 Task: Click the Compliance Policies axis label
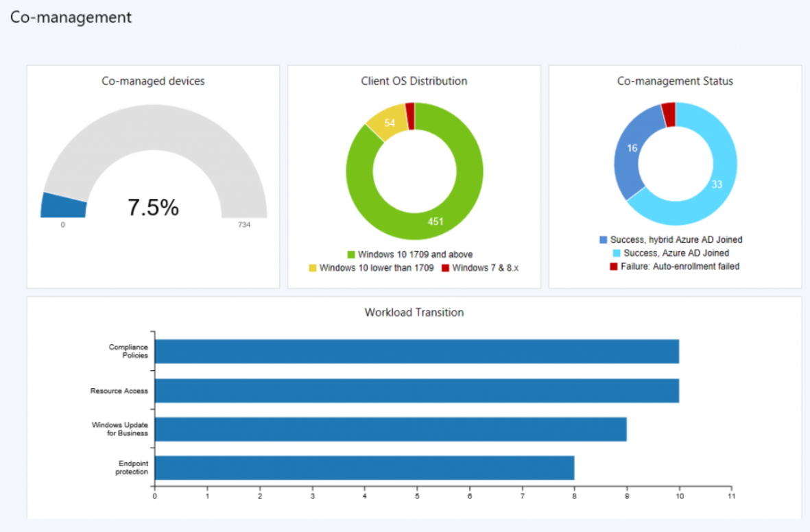(x=128, y=351)
